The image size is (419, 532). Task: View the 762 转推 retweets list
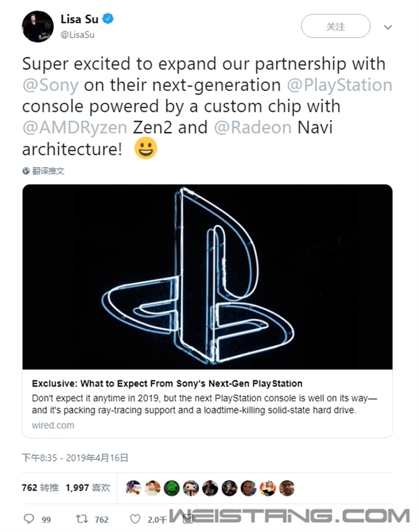pos(40,488)
